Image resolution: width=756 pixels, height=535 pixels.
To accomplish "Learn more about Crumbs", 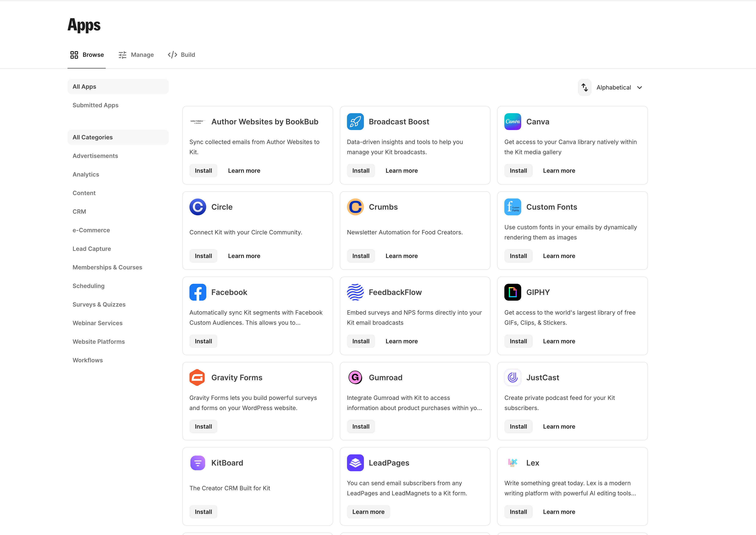I will [401, 256].
